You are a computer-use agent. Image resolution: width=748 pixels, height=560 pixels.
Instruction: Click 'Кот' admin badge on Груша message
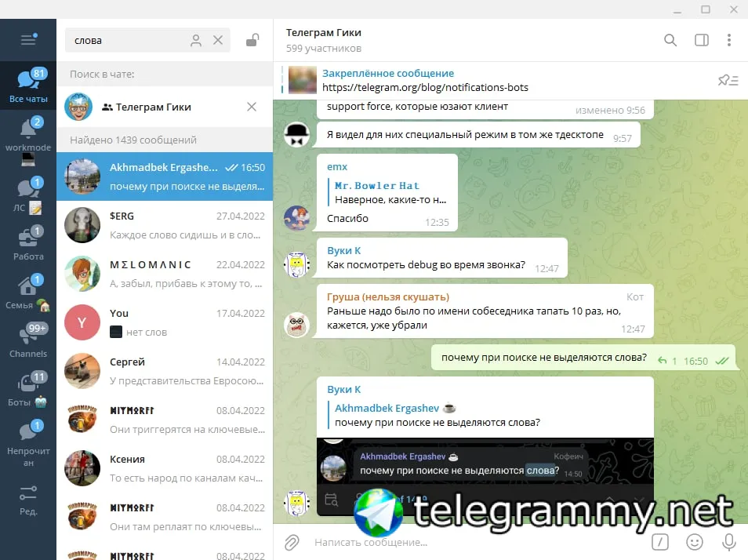coord(635,296)
